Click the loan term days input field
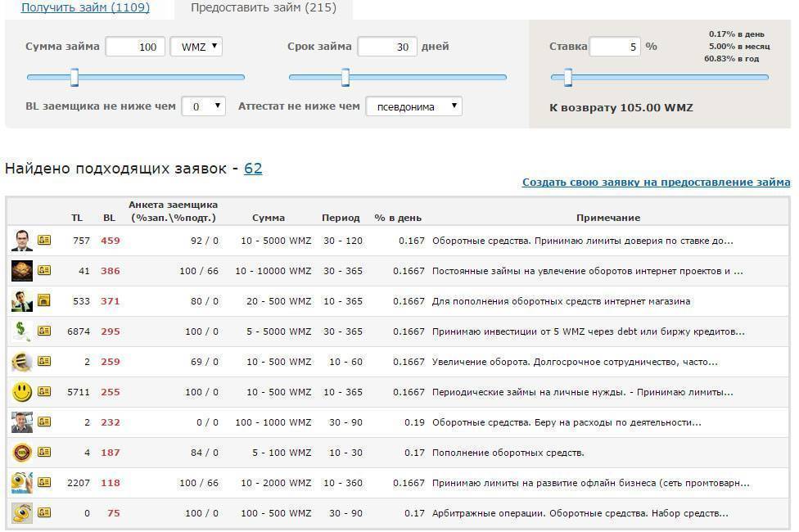The width and height of the screenshot is (799, 532). point(387,47)
